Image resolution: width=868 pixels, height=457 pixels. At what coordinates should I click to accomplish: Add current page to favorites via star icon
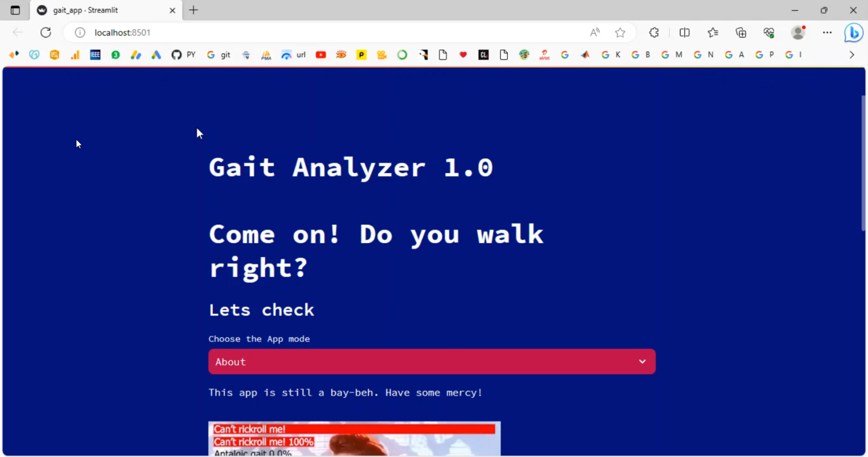click(x=620, y=32)
